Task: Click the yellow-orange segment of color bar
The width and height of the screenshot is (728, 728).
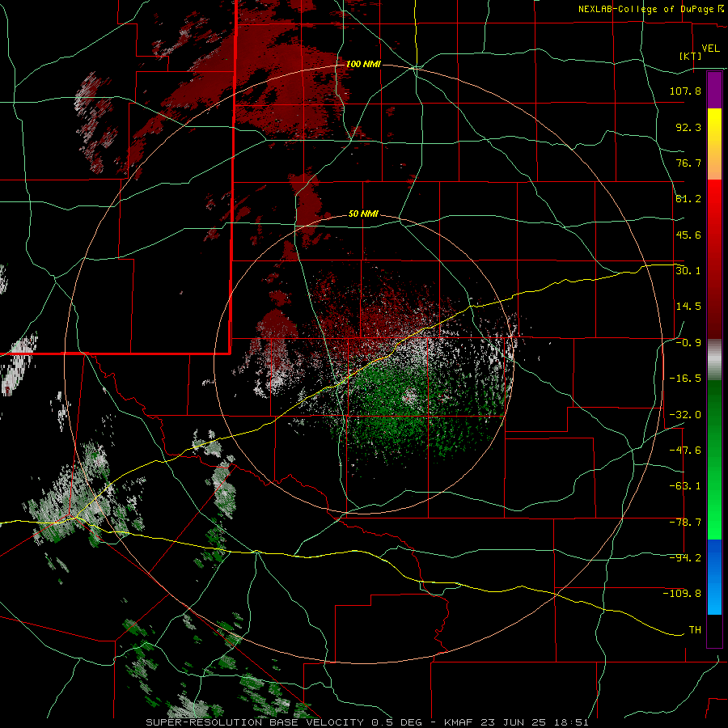Action: [x=714, y=144]
